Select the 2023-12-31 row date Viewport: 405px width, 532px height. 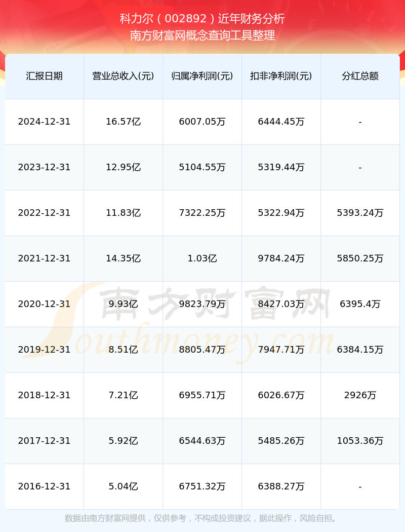45,167
